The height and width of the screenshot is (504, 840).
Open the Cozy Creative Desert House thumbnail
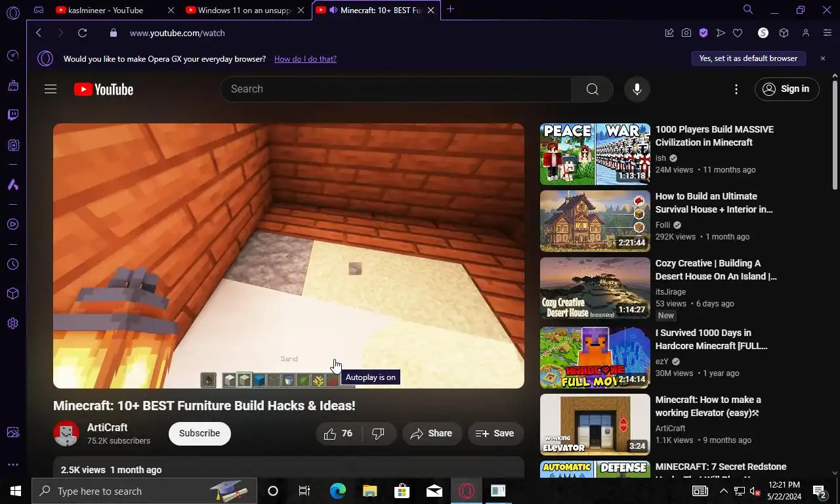pyautogui.click(x=595, y=288)
